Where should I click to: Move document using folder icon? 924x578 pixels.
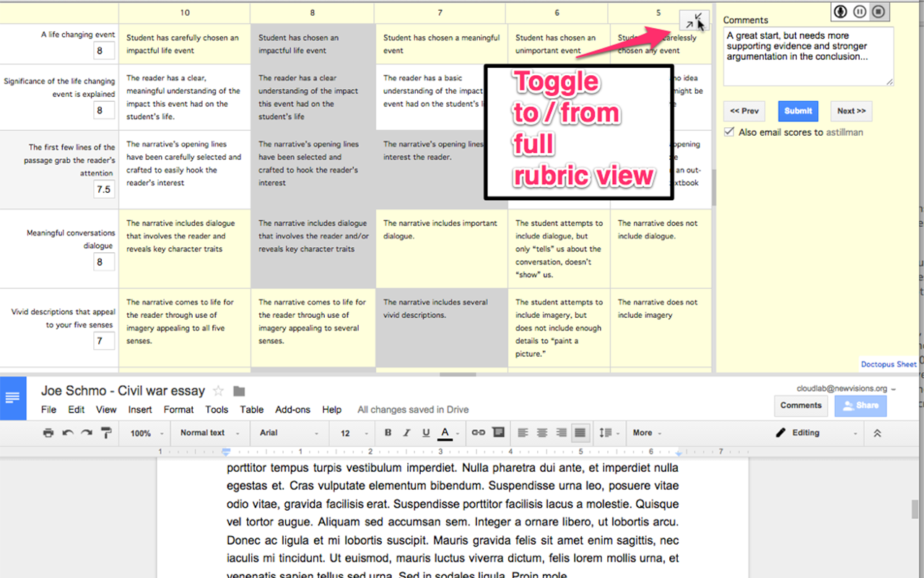tap(239, 391)
